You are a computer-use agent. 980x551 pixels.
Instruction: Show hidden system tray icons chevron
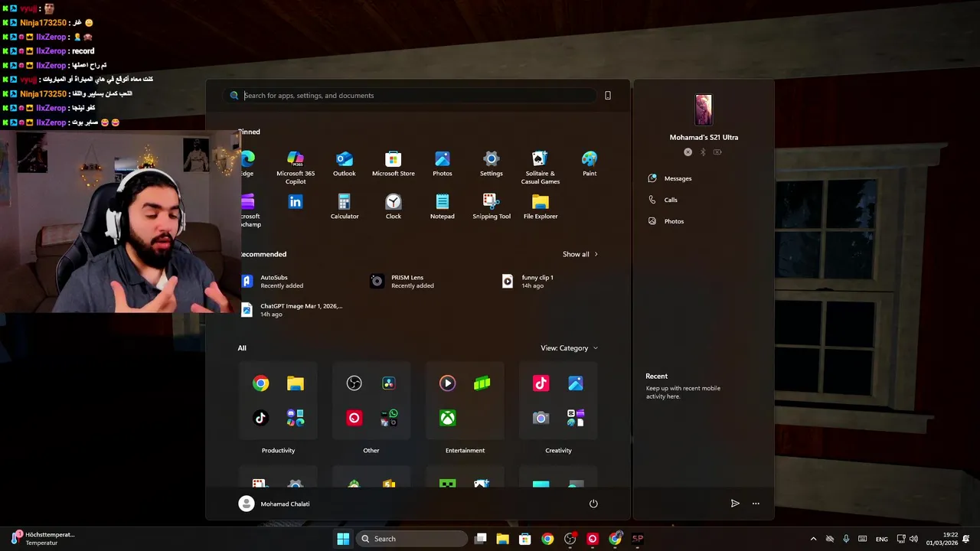coord(813,539)
